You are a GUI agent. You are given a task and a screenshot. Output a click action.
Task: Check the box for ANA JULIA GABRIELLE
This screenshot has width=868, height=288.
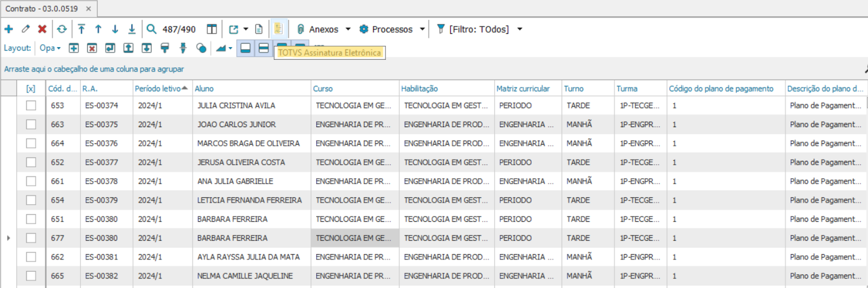point(31,181)
